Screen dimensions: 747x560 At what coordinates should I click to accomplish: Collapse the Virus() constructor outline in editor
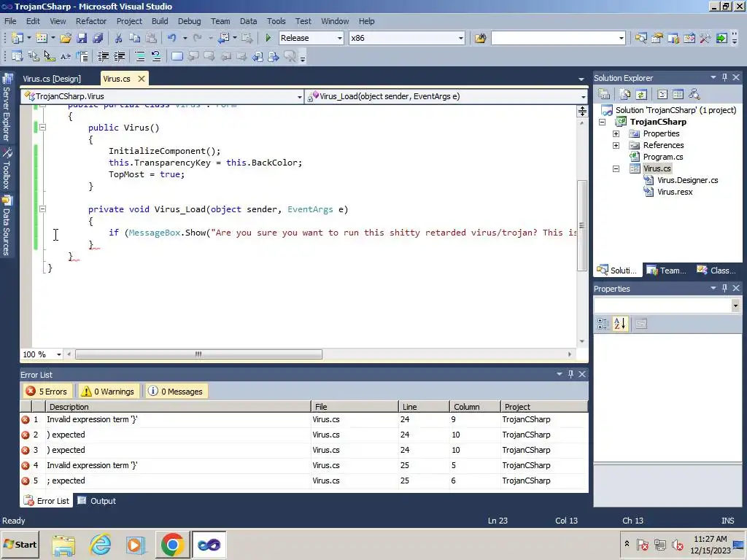coord(42,127)
